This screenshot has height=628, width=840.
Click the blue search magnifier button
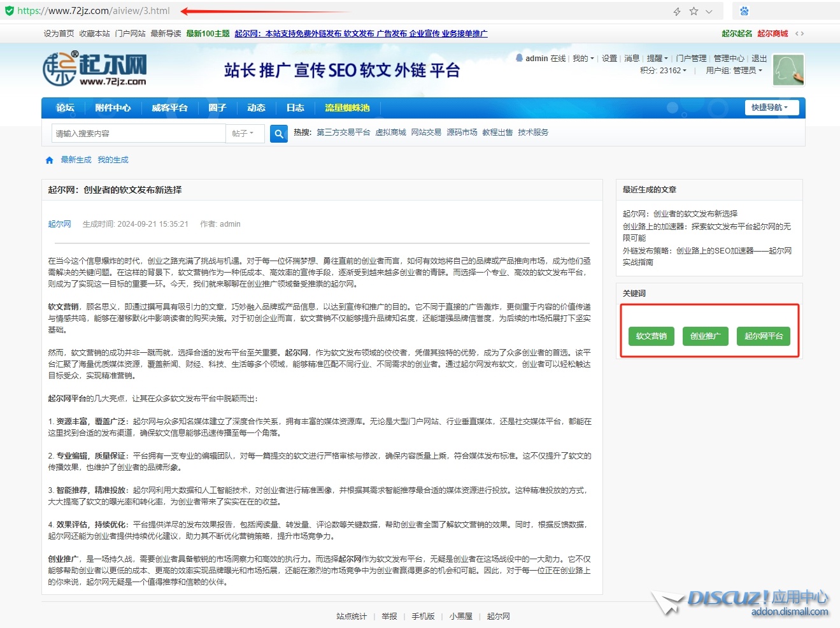click(278, 134)
